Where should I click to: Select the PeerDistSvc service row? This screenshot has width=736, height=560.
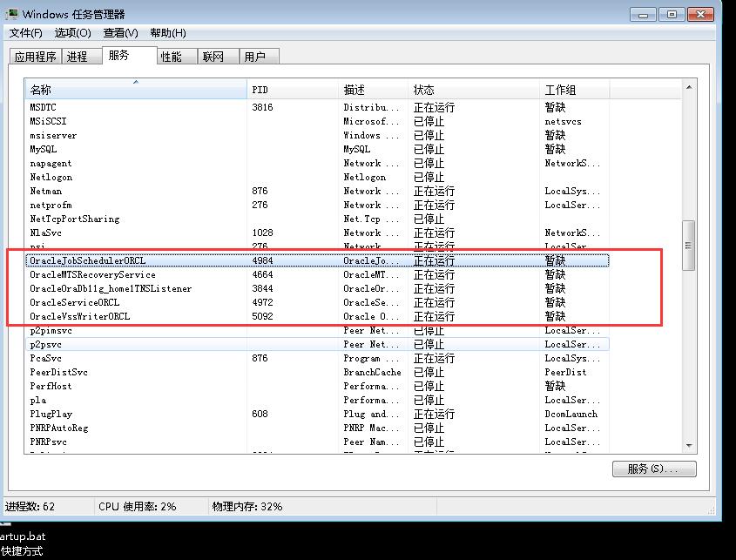317,372
